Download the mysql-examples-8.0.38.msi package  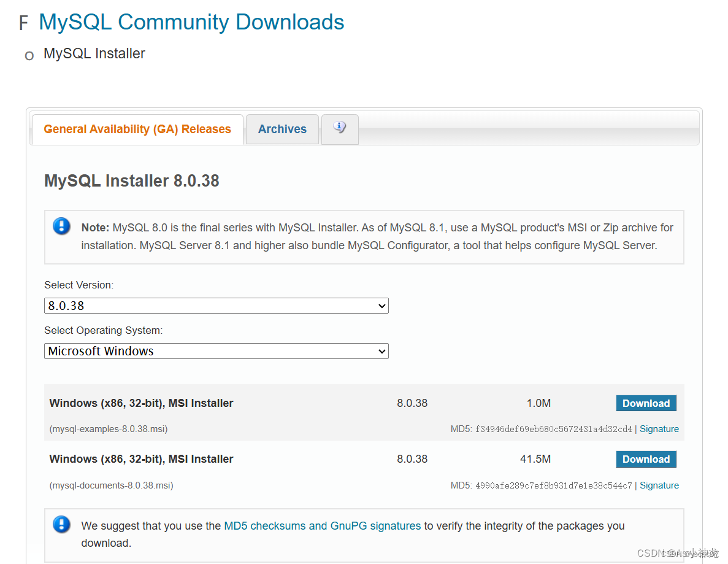[646, 403]
